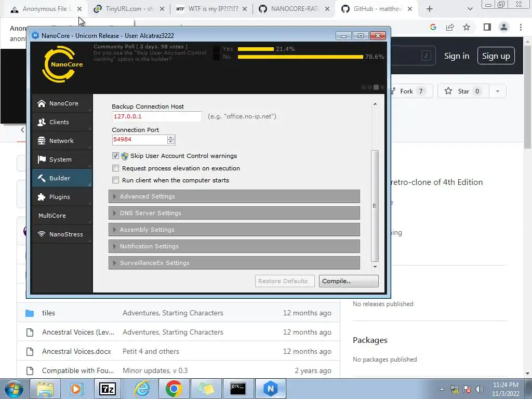This screenshot has width=532, height=399.
Task: Open File Explorer from the taskbar
Action: (x=45, y=389)
